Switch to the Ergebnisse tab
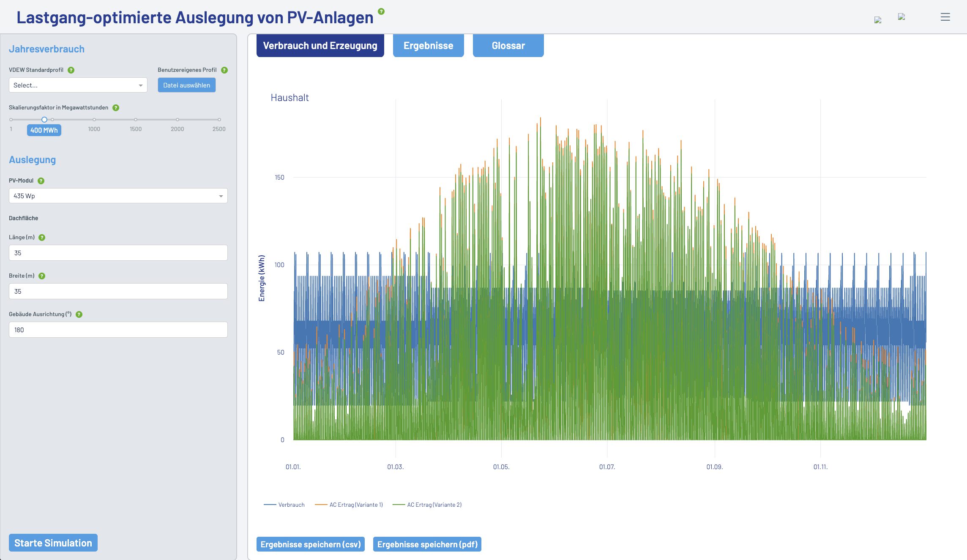967x560 pixels. [x=428, y=46]
